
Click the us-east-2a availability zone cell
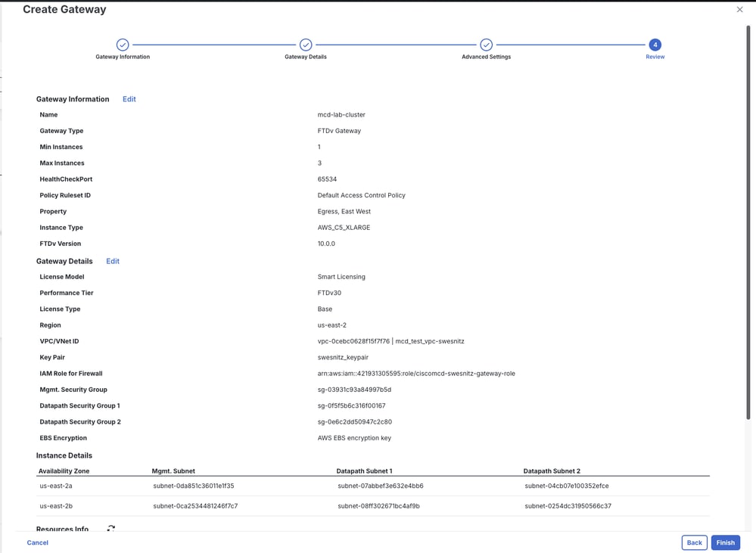(x=56, y=486)
